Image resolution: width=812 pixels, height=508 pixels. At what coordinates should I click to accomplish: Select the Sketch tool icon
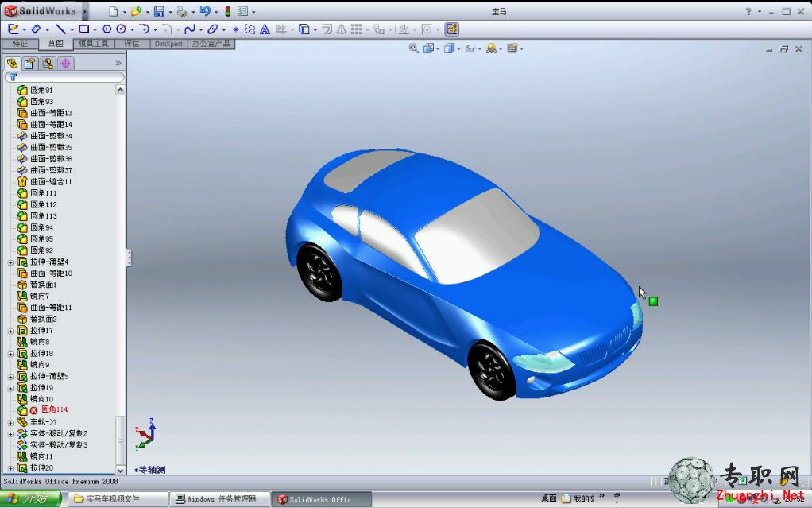[14, 29]
